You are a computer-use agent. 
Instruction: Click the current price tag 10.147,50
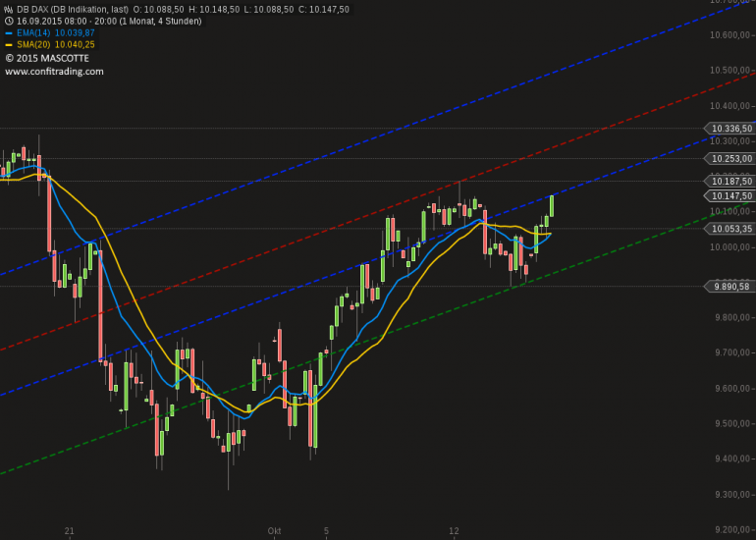tap(729, 195)
